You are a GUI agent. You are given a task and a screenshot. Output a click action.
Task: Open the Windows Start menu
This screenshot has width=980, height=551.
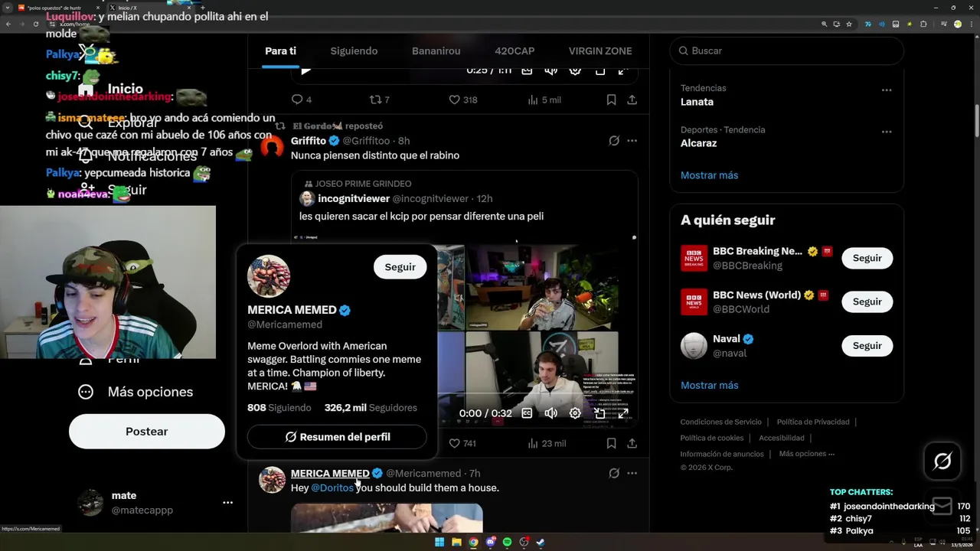pyautogui.click(x=439, y=543)
